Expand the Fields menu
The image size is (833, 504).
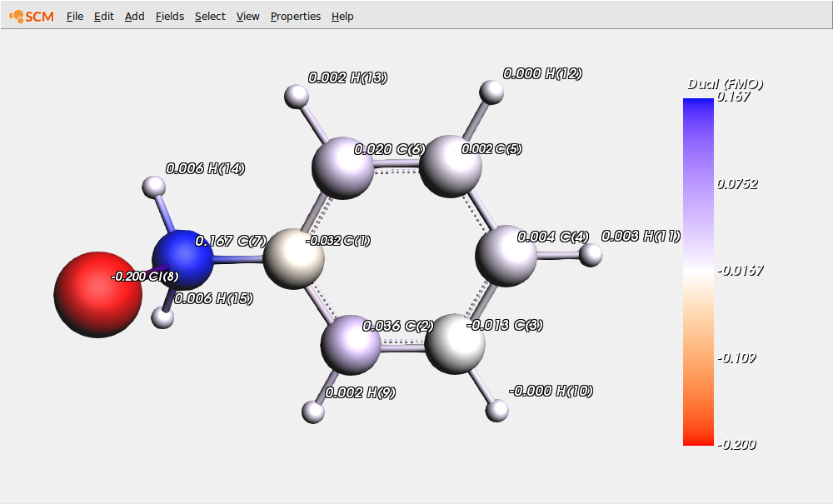tap(170, 16)
